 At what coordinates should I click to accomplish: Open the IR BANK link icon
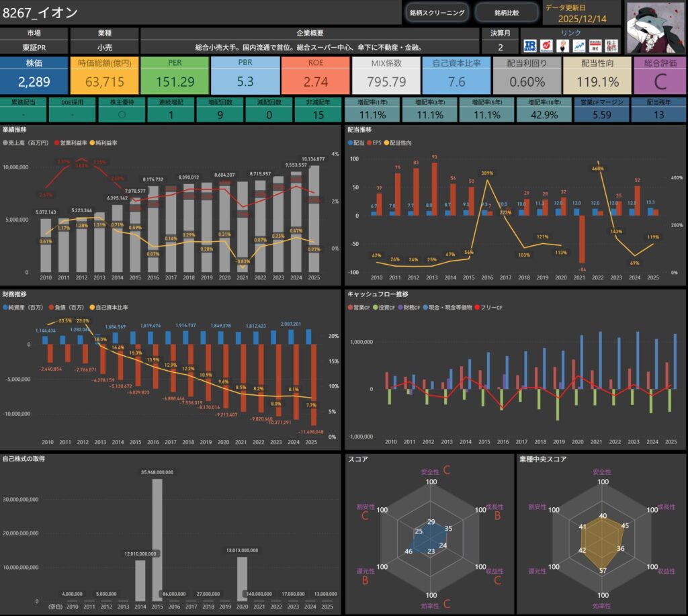531,46
